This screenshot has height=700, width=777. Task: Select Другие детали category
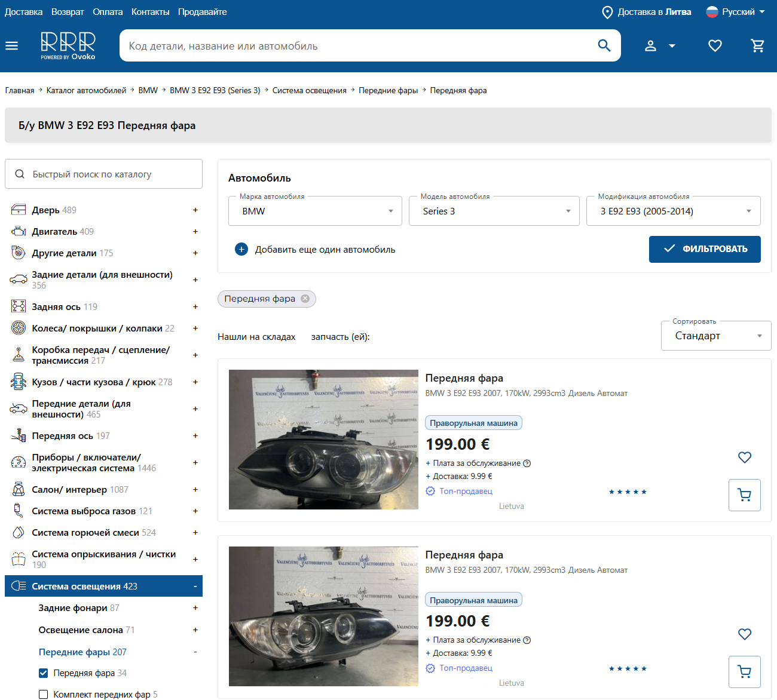click(64, 253)
